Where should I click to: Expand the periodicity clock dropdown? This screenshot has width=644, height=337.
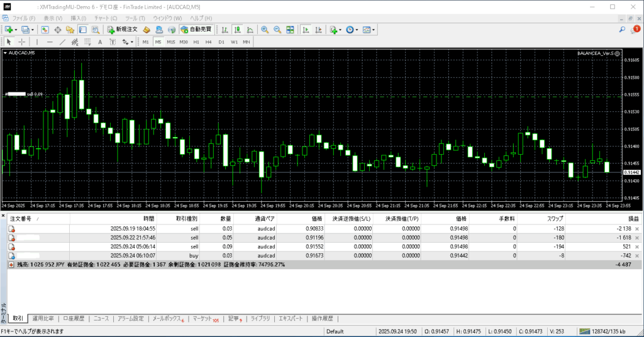tap(357, 30)
